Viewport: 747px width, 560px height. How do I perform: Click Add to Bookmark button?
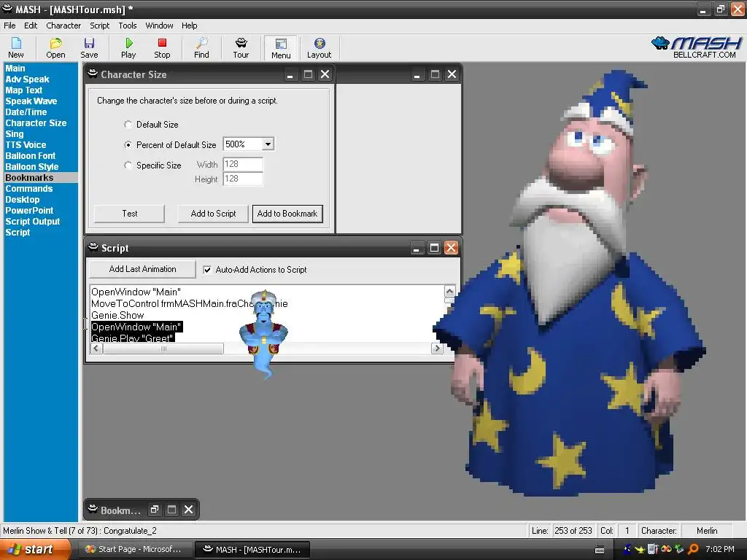click(287, 214)
